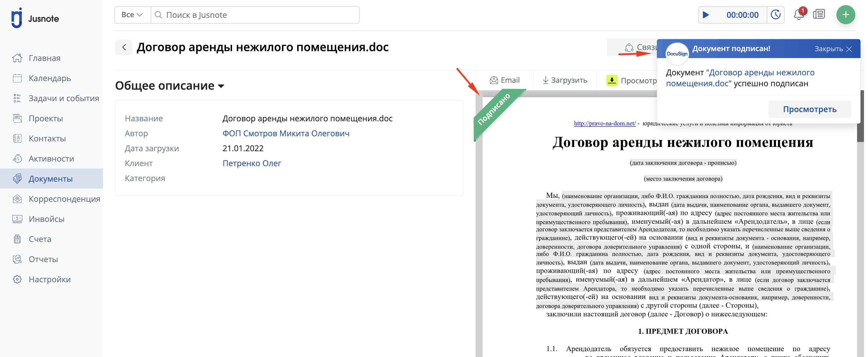Click the upload date 21.01.2022
This screenshot has width=868, height=357.
pos(243,148)
